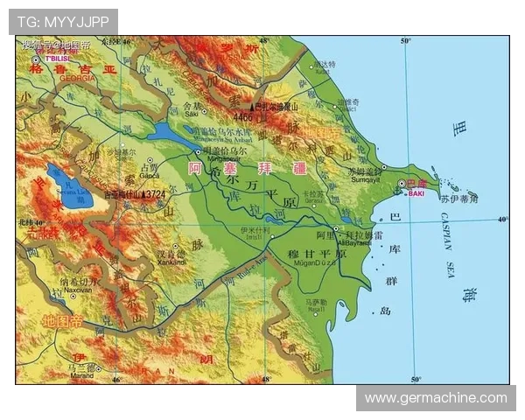The height and width of the screenshot is (420, 525).
Task: Open the www.germachine.com watermark link
Action: coord(436,397)
